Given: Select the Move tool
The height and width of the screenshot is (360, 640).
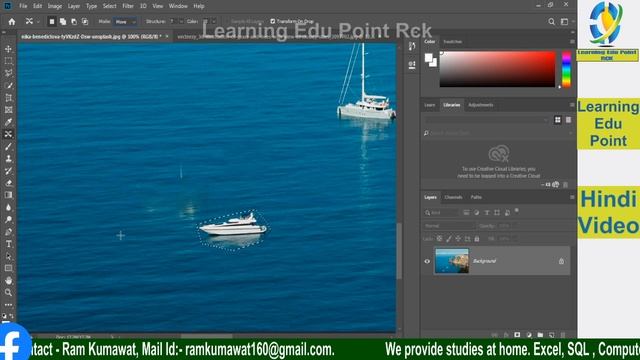Looking at the screenshot, I should 8,49.
